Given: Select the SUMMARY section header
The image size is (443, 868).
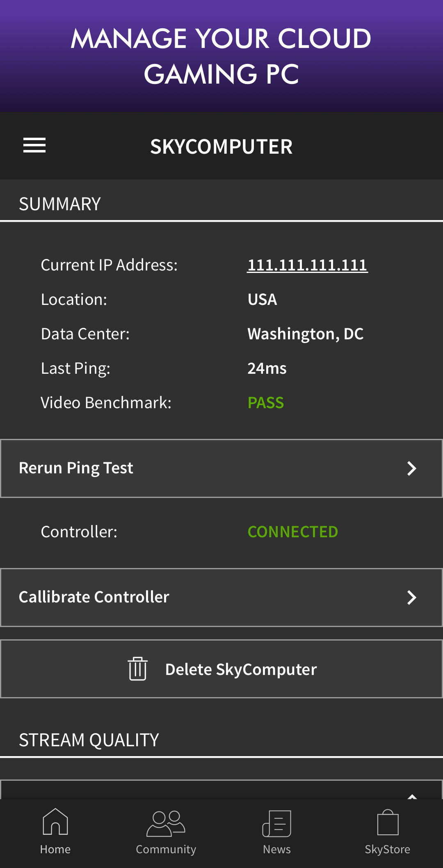Looking at the screenshot, I should pyautogui.click(x=60, y=204).
